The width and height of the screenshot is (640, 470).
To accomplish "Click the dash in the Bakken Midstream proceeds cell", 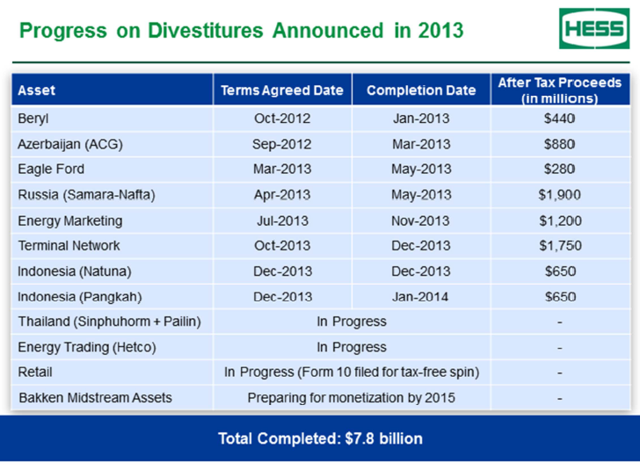I will click(560, 398).
